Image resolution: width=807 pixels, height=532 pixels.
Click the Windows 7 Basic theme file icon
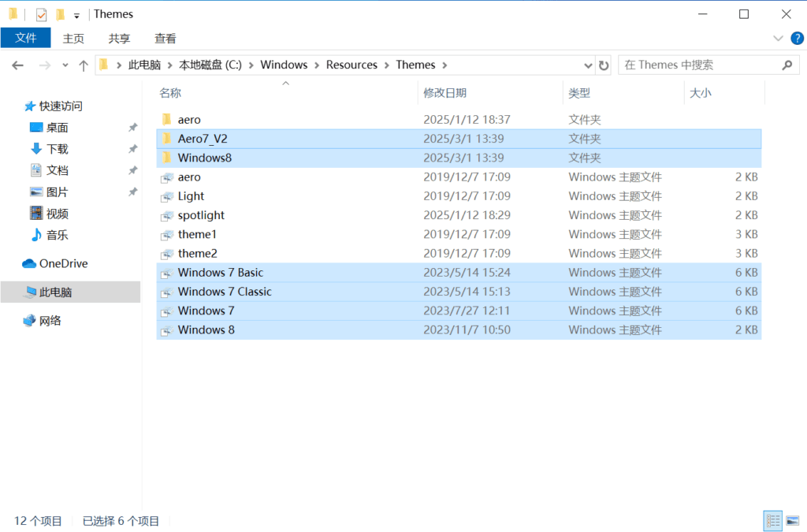[166, 273]
